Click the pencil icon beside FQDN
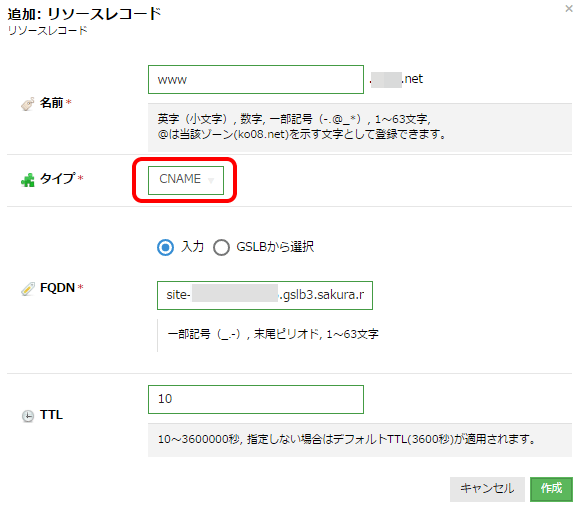This screenshot has height=510, width=579. pos(28,289)
